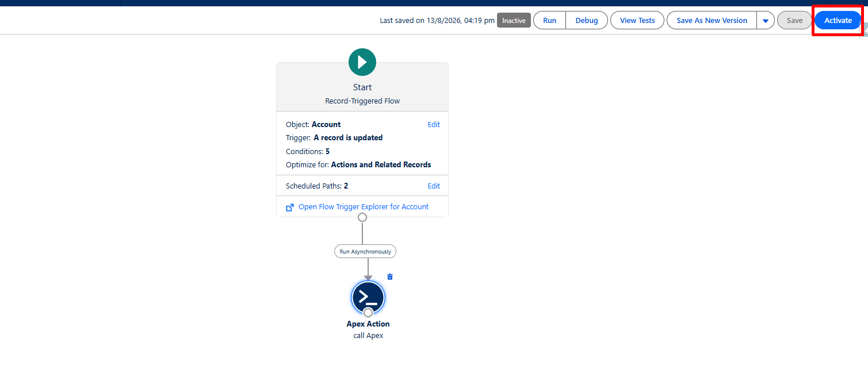Open Debug for this flow

click(587, 21)
